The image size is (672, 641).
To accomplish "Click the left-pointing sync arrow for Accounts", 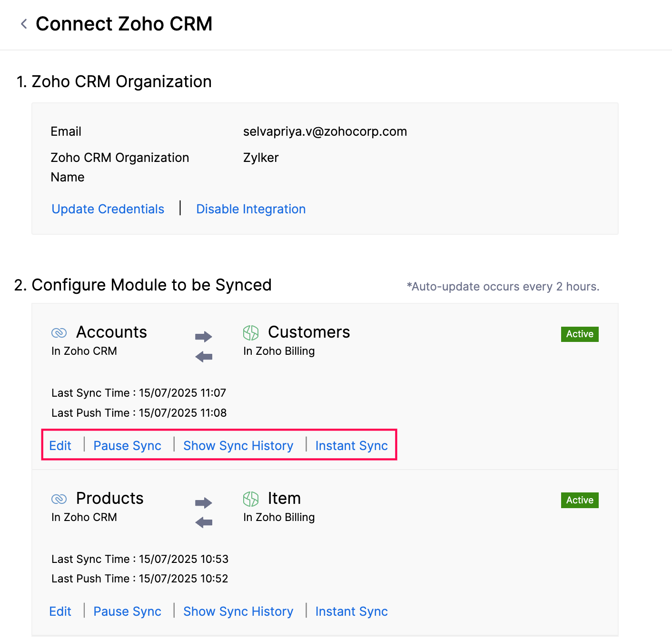I will 204,357.
